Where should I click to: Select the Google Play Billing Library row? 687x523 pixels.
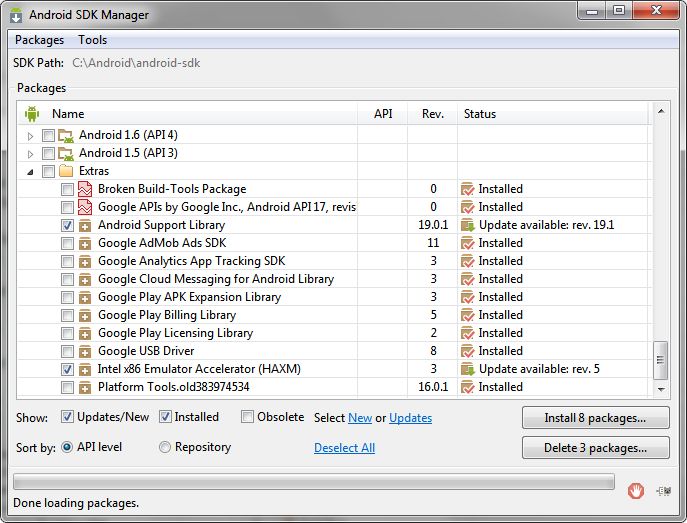coord(333,315)
